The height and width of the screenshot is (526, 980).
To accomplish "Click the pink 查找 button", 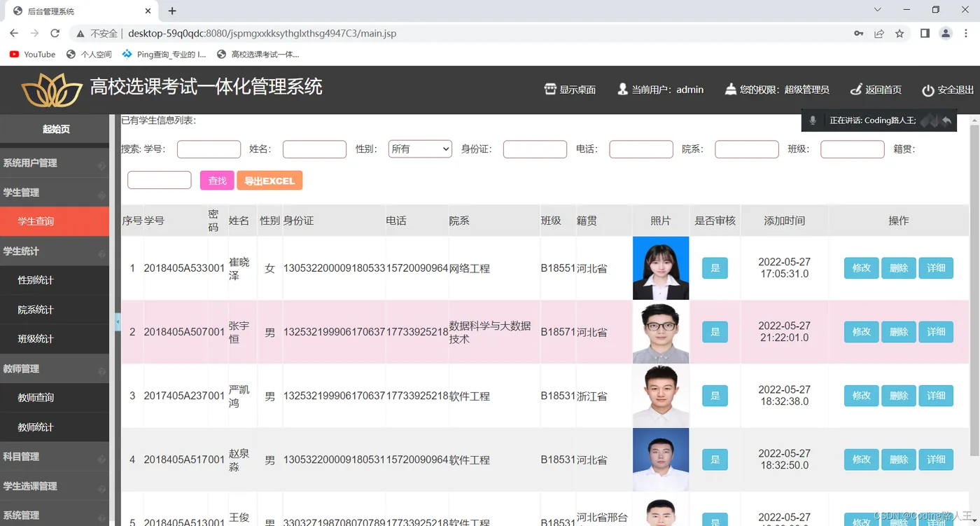I will pyautogui.click(x=218, y=181).
